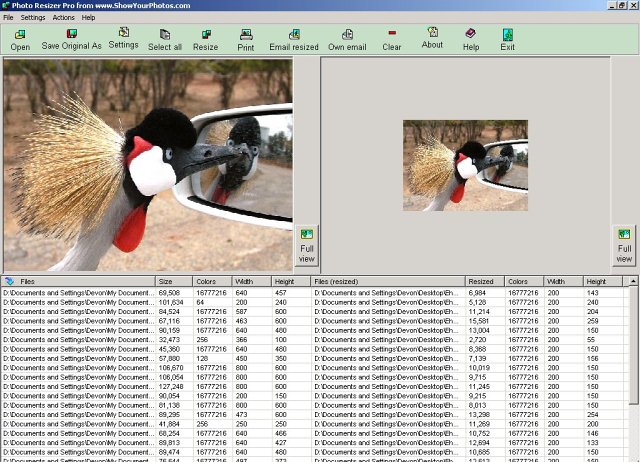Click the Own email icon
Viewport: 640px width, 462px height.
pyautogui.click(x=347, y=34)
